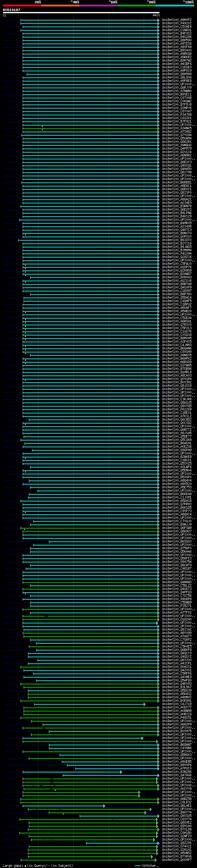Viewport: 197px width, 868px height.
Task: Select subject label UniRef100_B9GT74
Action: click(176, 812)
